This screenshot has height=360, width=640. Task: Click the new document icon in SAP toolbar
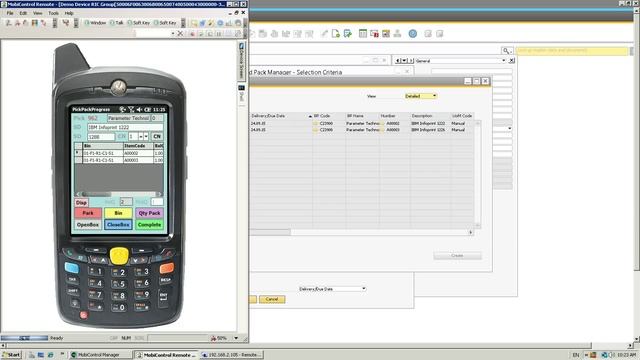click(x=336, y=33)
